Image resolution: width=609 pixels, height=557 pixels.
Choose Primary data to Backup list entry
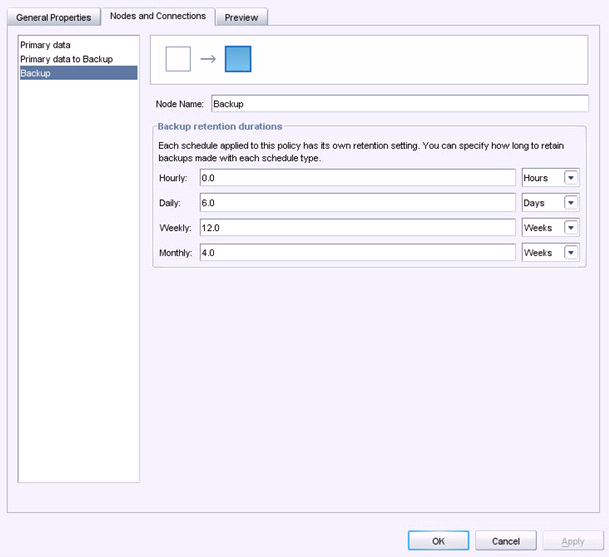tap(66, 59)
